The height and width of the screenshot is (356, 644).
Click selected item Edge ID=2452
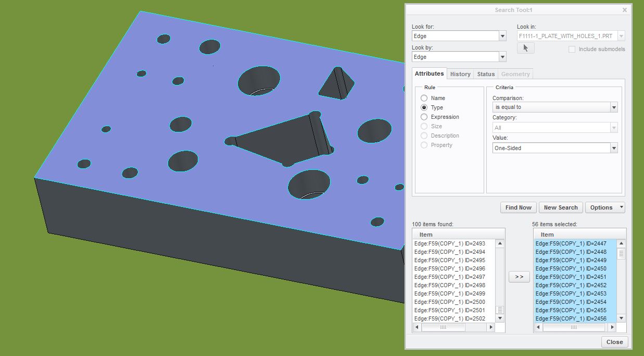click(575, 285)
